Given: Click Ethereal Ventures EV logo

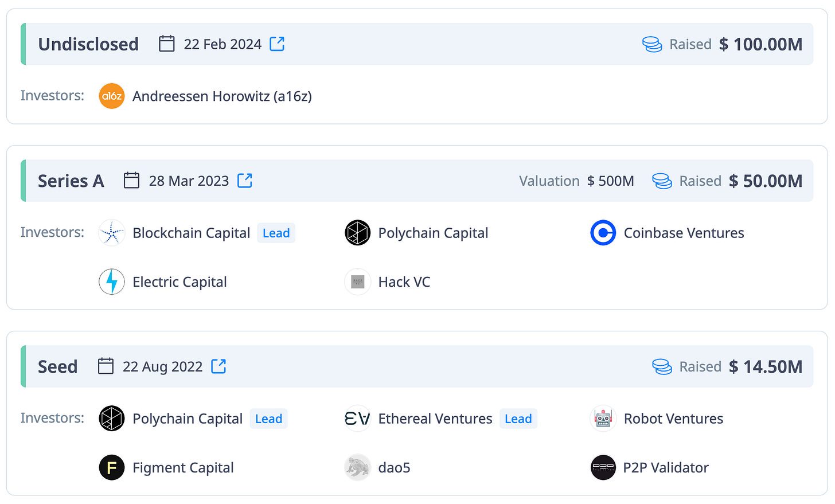Looking at the screenshot, I should (x=357, y=419).
